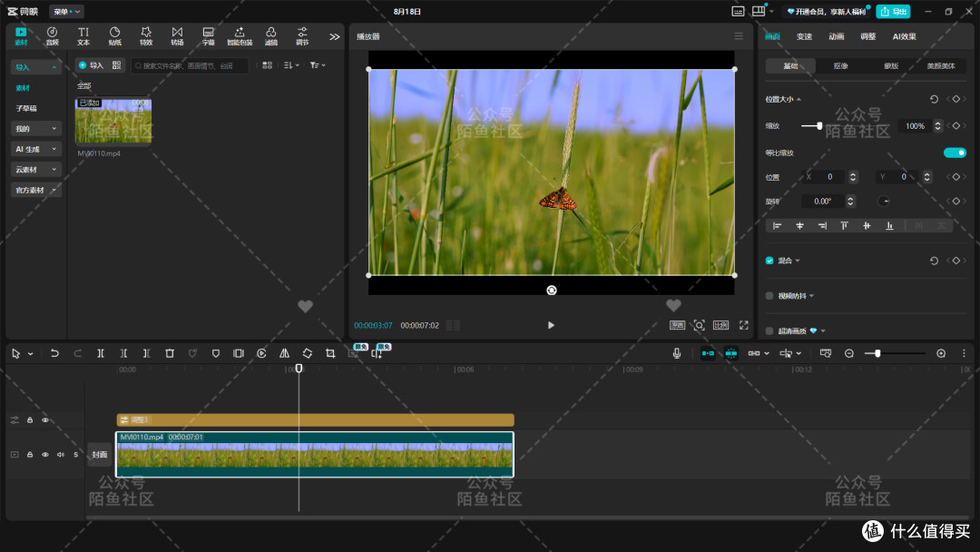Click the delete clip trash icon
The width and height of the screenshot is (980, 552).
pos(170,353)
